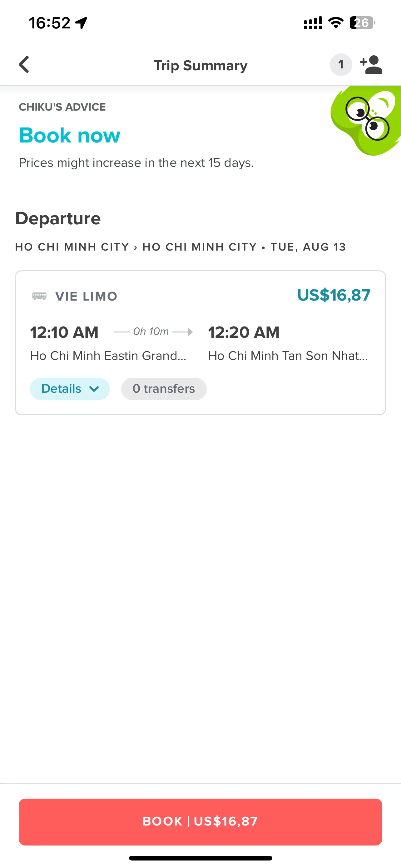Select the VIE LIMO operator name
401x868 pixels.
click(87, 297)
